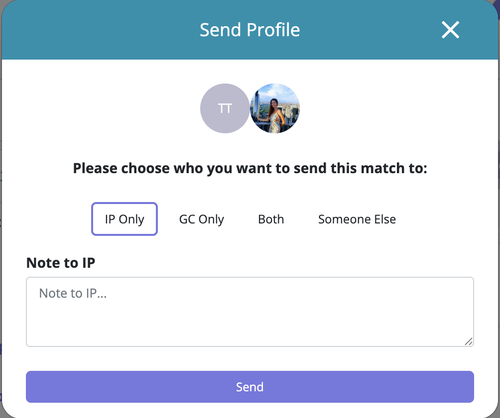Choose GC Only as recipient

[201, 219]
